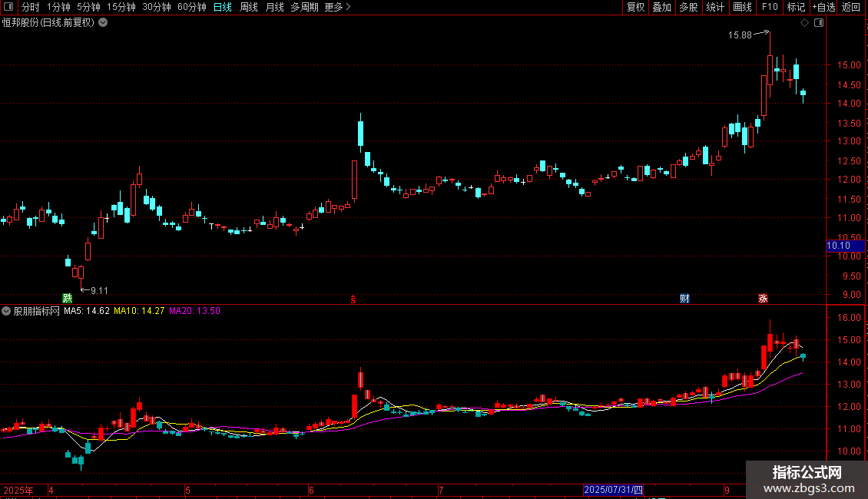Click the 股朋指标网 indicator name

pyautogui.click(x=37, y=311)
